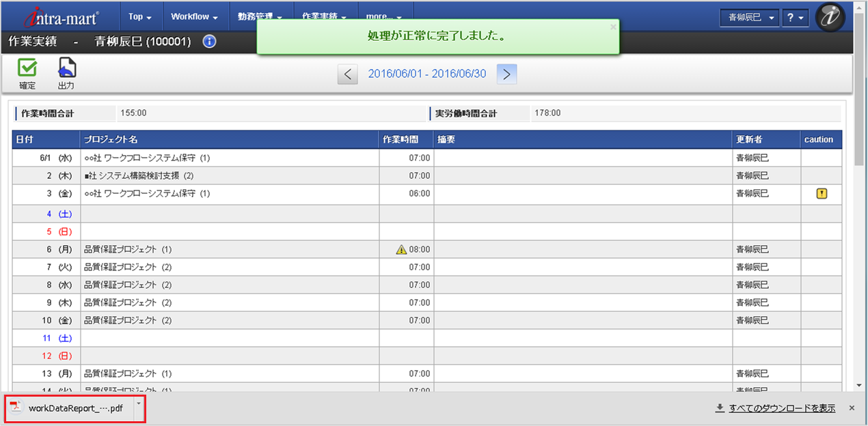Click the warning triangle beside 08:00
The width and height of the screenshot is (868, 426).
(x=401, y=250)
